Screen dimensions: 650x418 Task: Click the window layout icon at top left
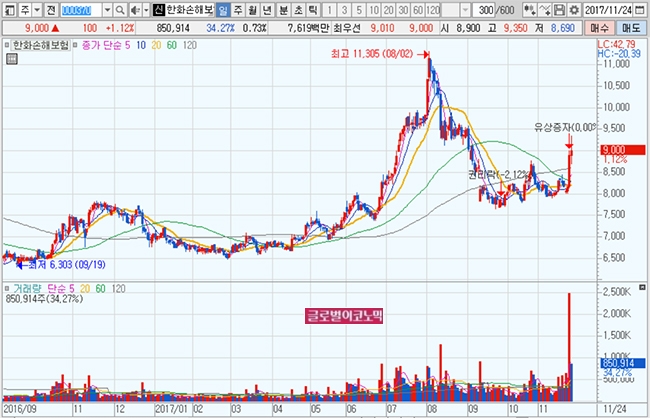click(x=8, y=9)
